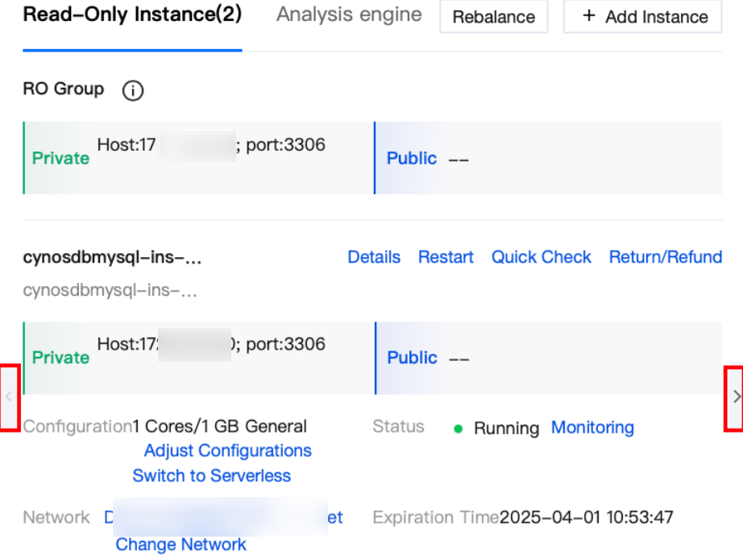Run Quick Check on the instance
Viewport: 743px width, 560px height.
(x=542, y=257)
